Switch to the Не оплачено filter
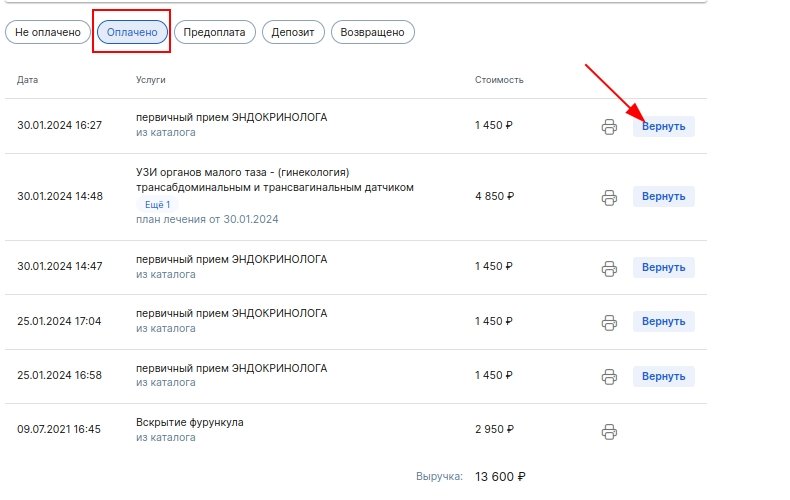This screenshot has height=500, width=790. (x=48, y=32)
